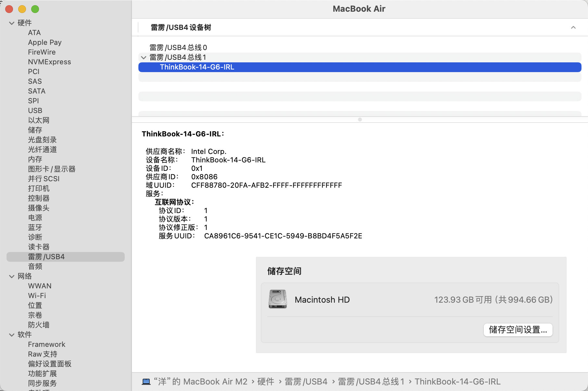Screen dimensions: 588x391
Task: Select ATA in sidebar
Action: (34, 33)
